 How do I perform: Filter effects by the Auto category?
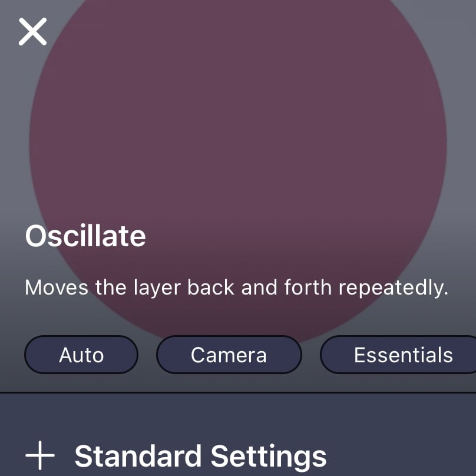[x=81, y=355]
